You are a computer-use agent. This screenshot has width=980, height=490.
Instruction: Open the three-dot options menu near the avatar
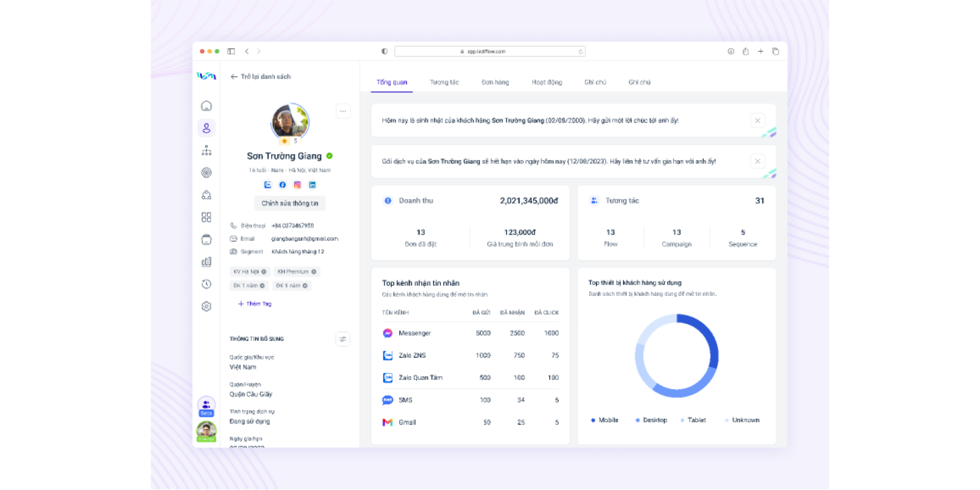343,111
